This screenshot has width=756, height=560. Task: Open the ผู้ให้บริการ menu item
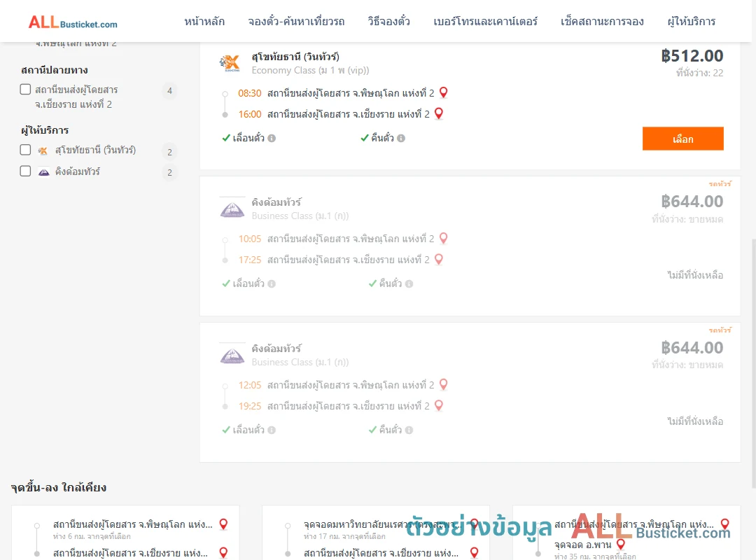(691, 21)
